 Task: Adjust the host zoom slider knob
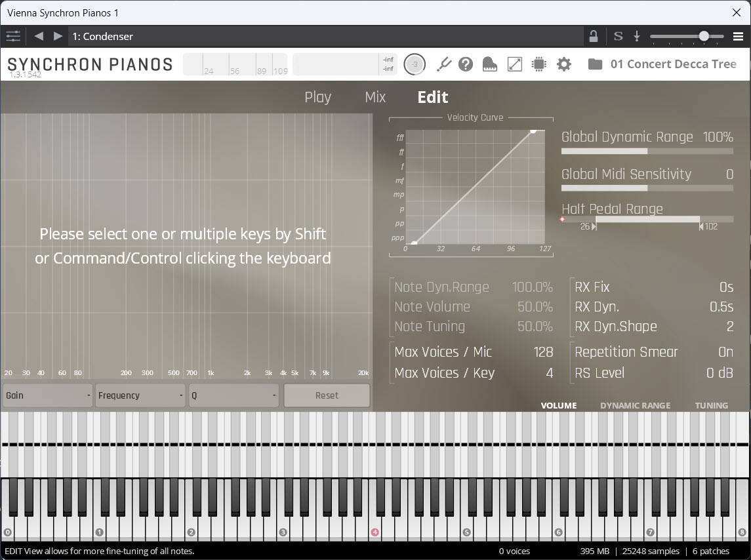coord(704,36)
